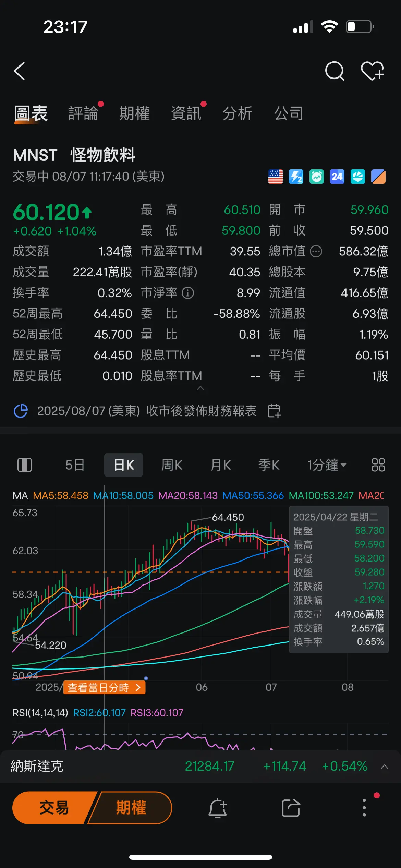Open the upper 期權 tab
This screenshot has width=401, height=868.
pos(135,113)
